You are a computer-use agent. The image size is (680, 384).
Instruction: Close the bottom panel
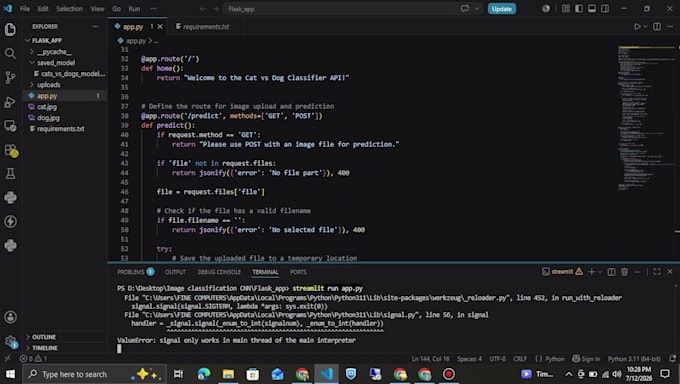[670, 272]
